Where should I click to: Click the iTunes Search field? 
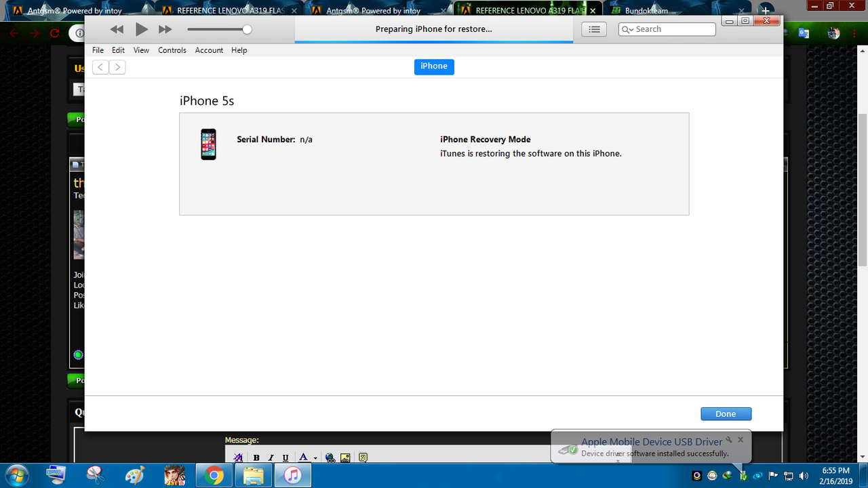pyautogui.click(x=667, y=29)
